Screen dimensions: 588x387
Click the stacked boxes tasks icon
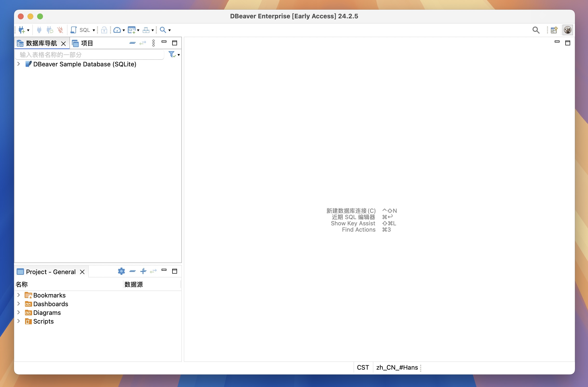(x=146, y=30)
